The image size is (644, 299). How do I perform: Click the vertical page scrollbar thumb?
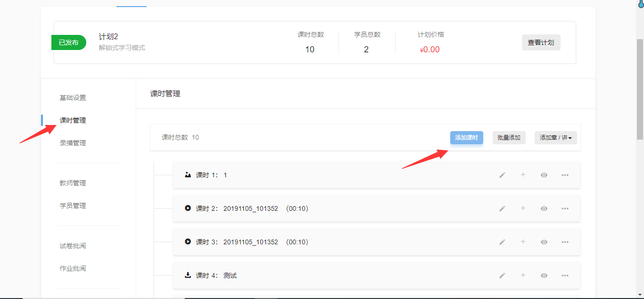click(x=640, y=90)
